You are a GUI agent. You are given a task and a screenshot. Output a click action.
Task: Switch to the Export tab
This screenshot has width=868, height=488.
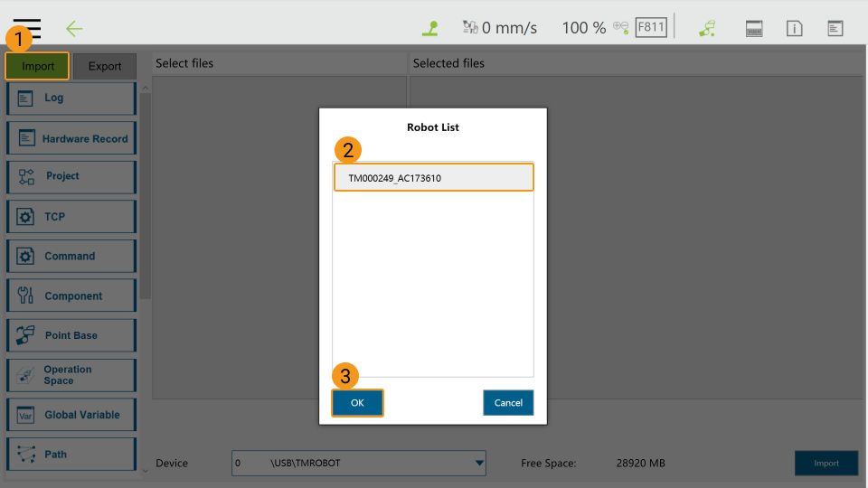click(105, 66)
